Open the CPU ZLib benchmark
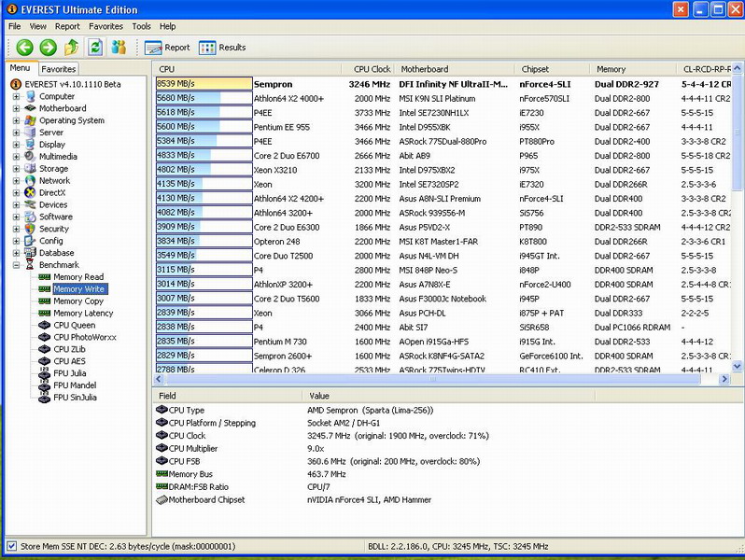 69,349
